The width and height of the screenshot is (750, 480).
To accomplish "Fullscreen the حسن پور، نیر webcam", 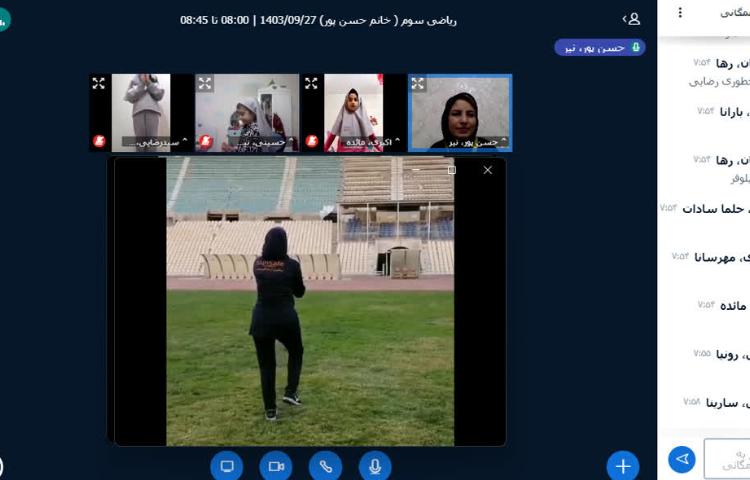I will (418, 84).
